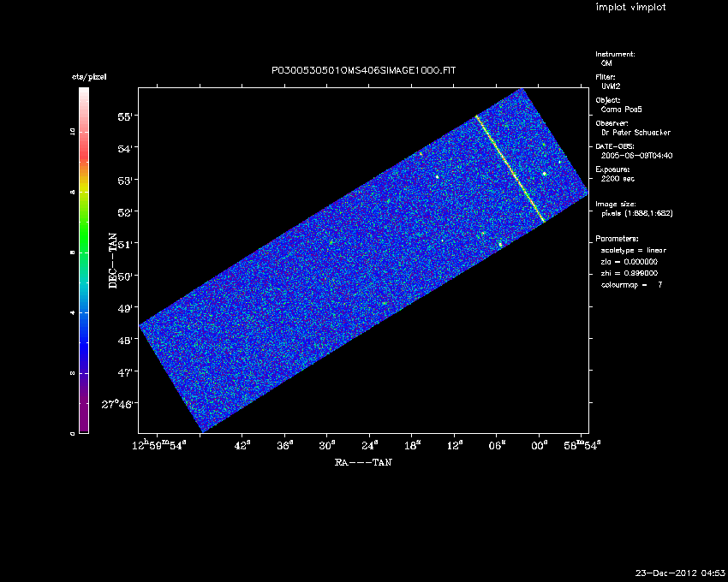Click the RA tick label 36s
The image size is (728, 582).
[284, 446]
